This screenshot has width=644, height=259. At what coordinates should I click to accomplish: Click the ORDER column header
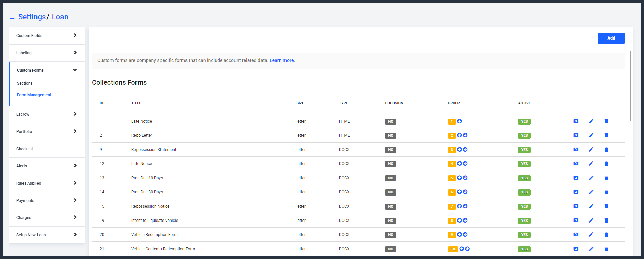454,103
